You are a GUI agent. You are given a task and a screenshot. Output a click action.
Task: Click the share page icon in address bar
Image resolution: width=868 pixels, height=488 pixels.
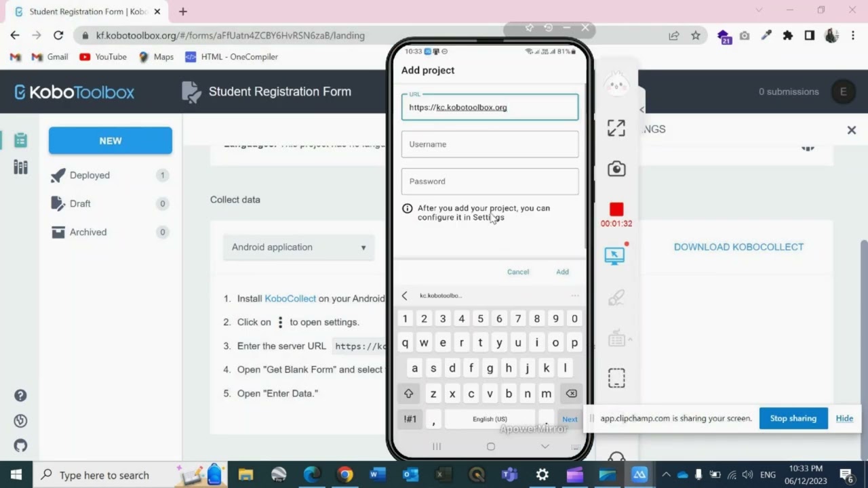point(674,35)
